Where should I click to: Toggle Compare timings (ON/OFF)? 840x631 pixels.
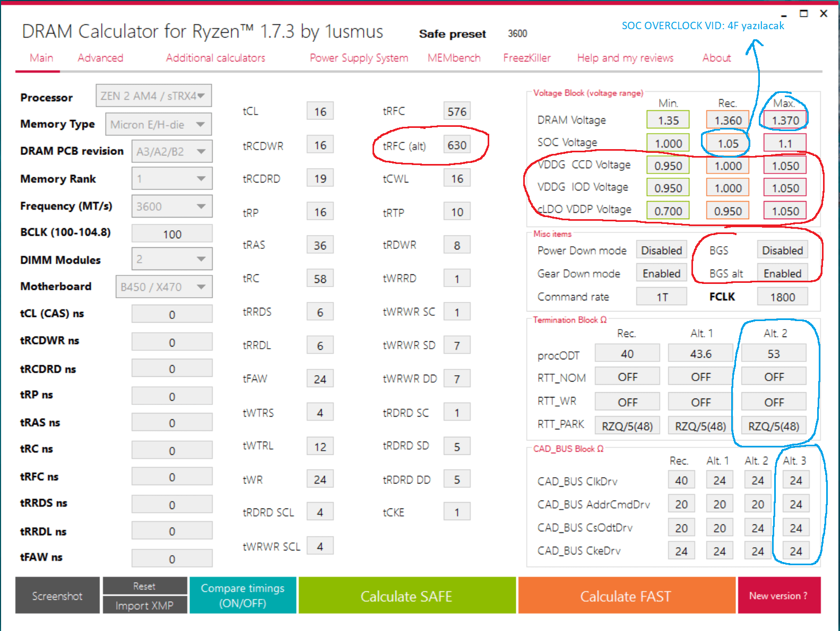coord(243,595)
